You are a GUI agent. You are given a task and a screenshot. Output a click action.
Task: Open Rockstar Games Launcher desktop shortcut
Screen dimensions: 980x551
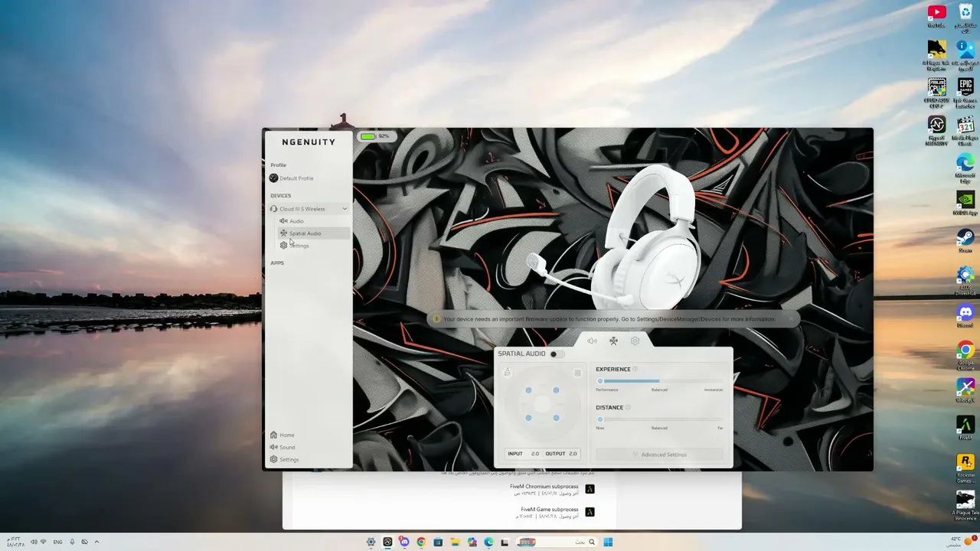(965, 467)
